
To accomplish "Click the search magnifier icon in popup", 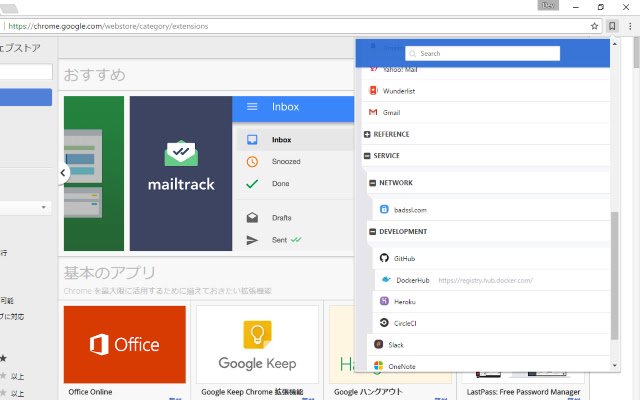I will pyautogui.click(x=413, y=53).
